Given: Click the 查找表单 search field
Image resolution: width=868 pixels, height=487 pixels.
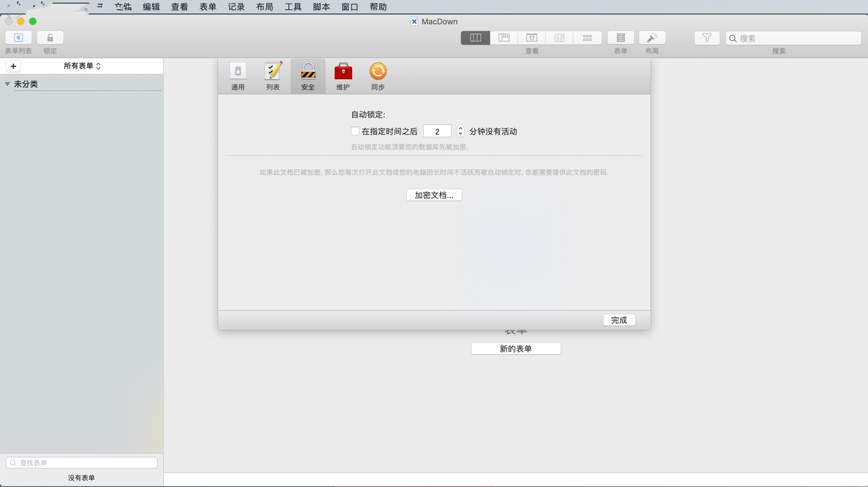Looking at the screenshot, I should click(82, 463).
